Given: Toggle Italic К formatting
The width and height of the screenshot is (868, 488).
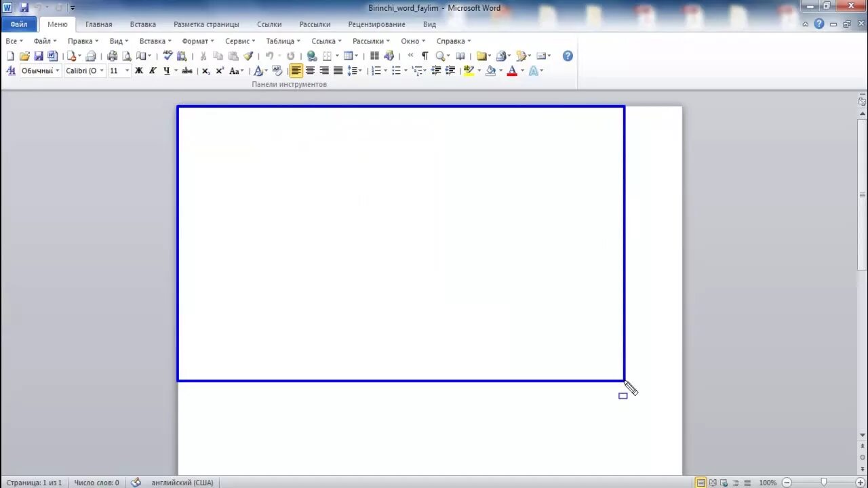Looking at the screenshot, I should click(x=153, y=70).
